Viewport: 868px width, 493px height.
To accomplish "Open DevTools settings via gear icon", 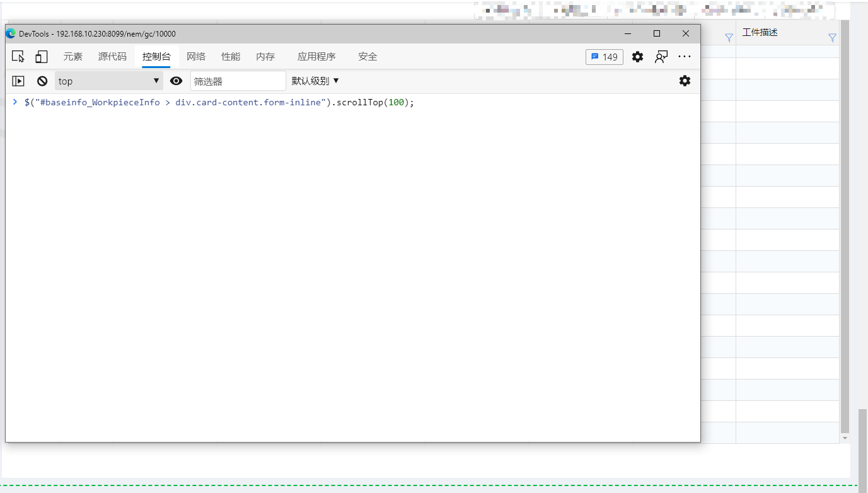I will pyautogui.click(x=637, y=57).
